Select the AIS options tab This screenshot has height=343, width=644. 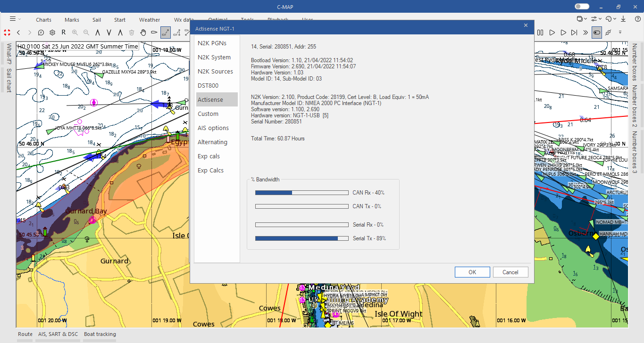217,128
